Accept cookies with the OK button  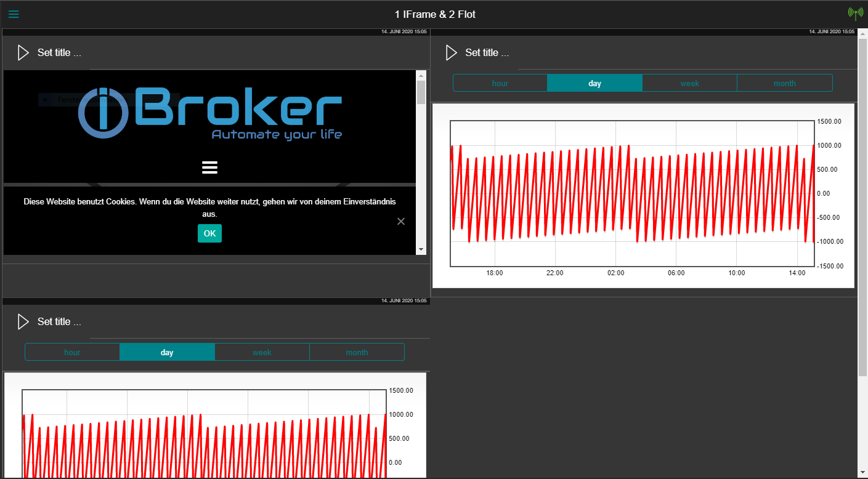(x=209, y=233)
